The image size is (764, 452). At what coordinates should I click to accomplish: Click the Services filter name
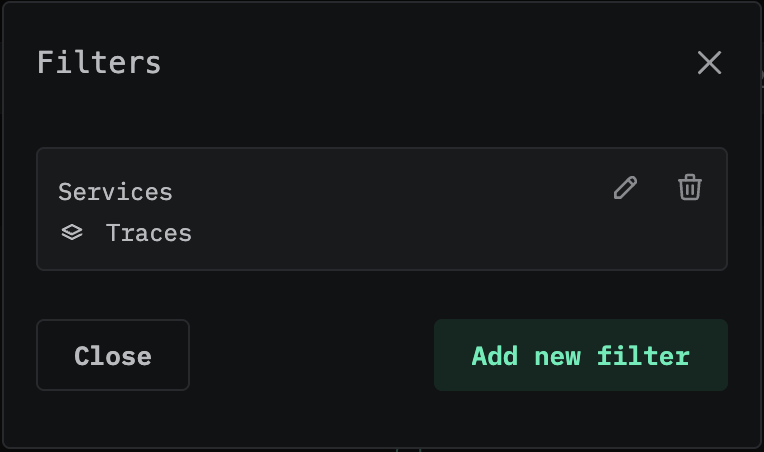[x=115, y=191]
